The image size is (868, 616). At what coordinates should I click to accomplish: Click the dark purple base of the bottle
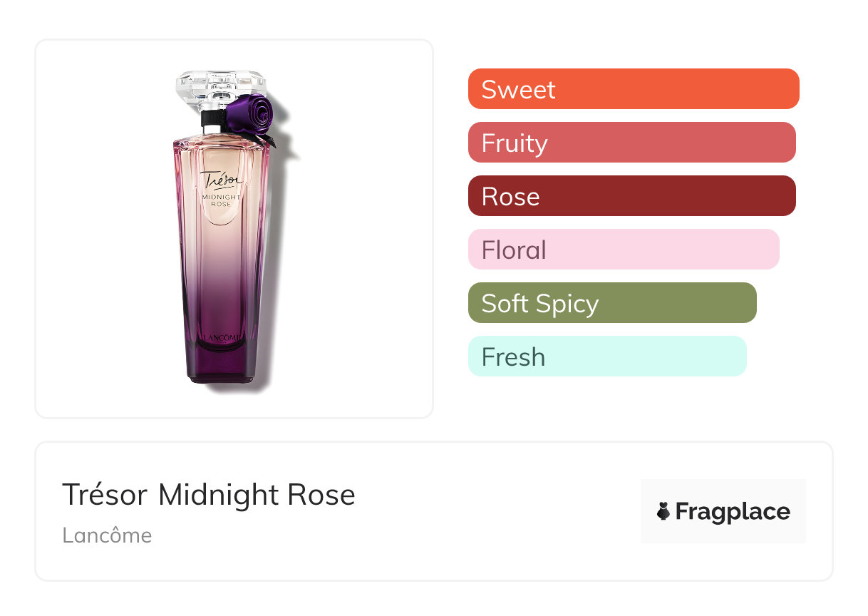(222, 364)
